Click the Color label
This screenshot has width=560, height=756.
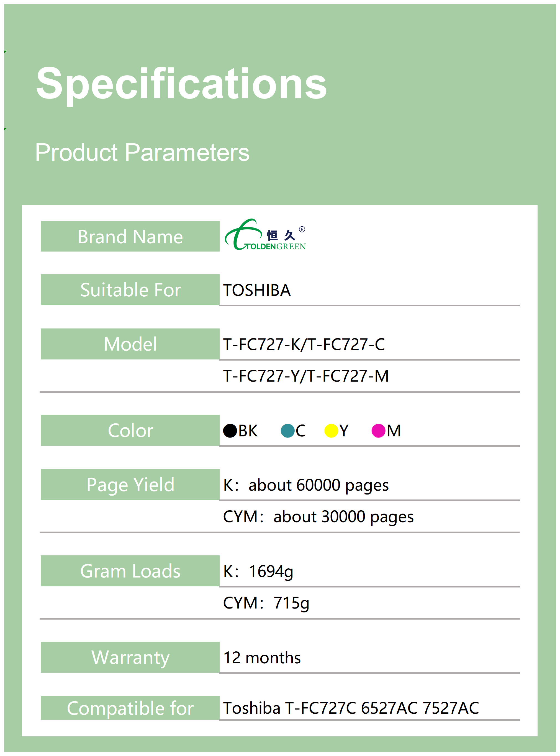pyautogui.click(x=130, y=431)
